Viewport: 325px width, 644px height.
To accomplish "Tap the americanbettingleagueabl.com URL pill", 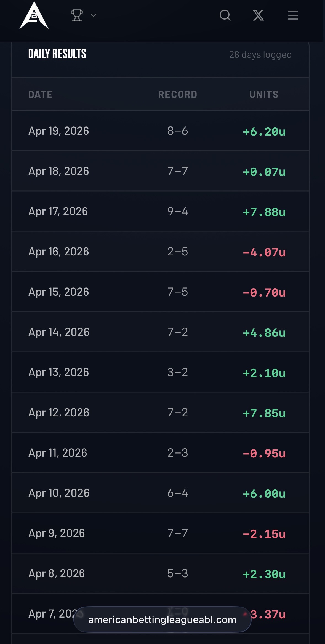I will pyautogui.click(x=162, y=619).
